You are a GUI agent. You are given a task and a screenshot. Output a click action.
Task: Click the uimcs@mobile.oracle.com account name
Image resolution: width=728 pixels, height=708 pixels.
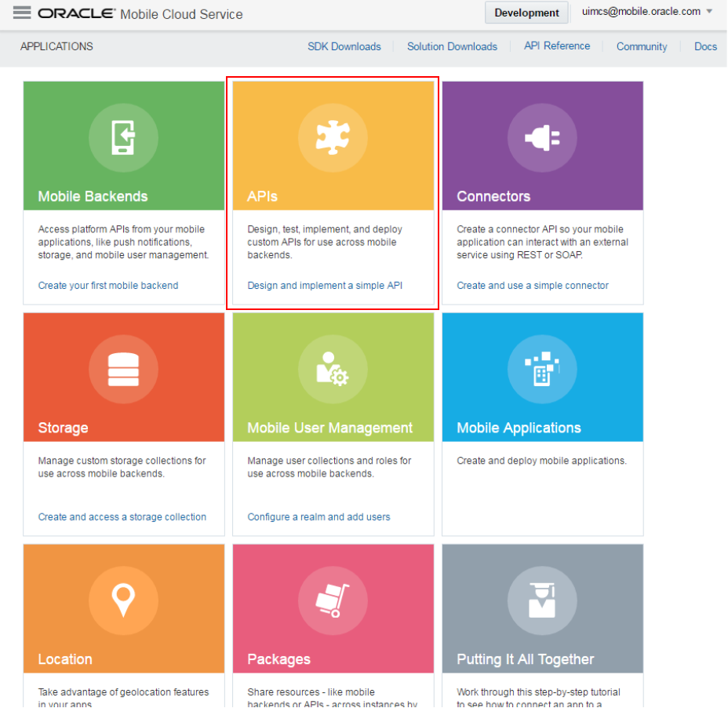click(641, 12)
